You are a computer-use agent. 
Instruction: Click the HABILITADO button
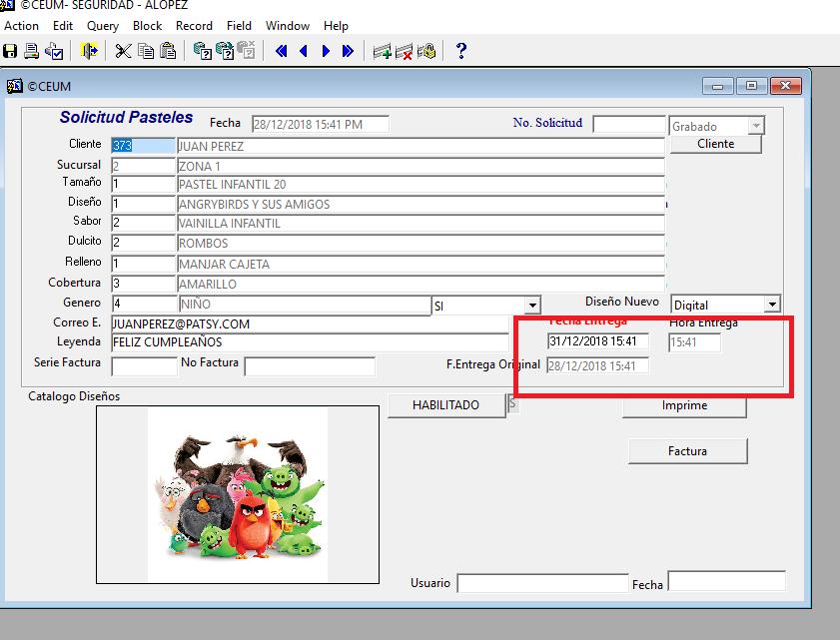(x=446, y=405)
